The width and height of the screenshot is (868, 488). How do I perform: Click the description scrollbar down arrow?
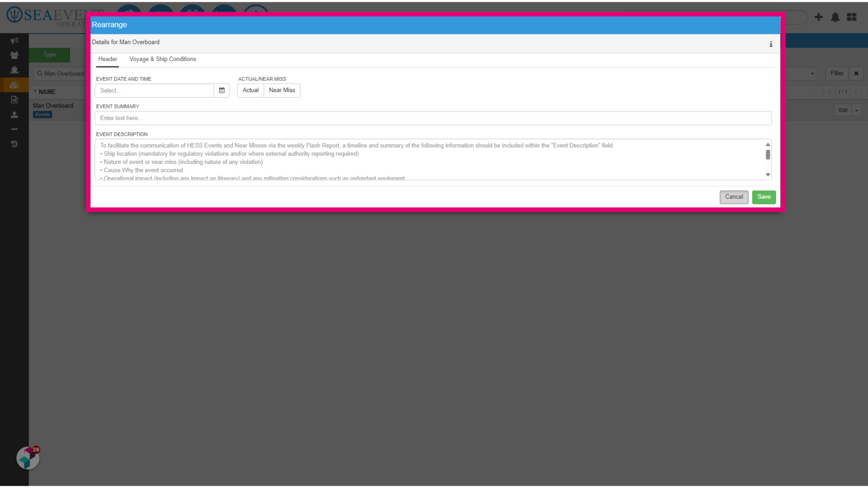click(x=768, y=175)
